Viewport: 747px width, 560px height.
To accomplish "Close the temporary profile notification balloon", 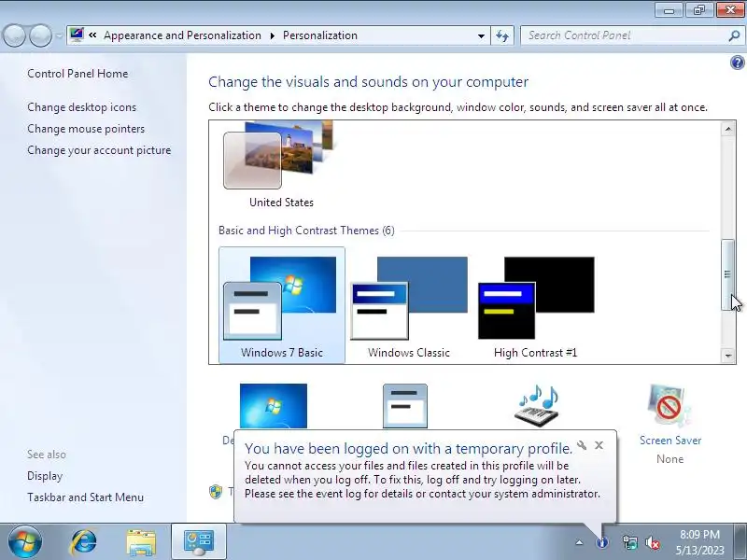I will coord(599,445).
